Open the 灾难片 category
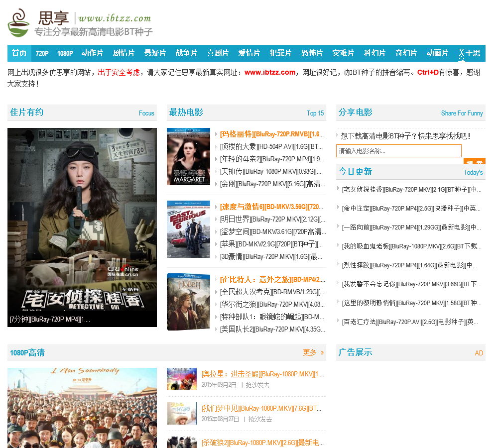The width and height of the screenshot is (493, 448). [343, 53]
